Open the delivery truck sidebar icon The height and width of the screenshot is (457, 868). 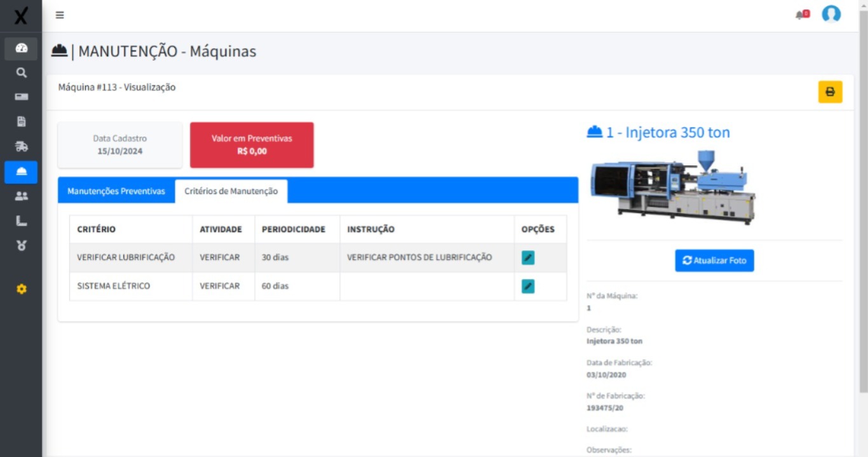tap(21, 147)
